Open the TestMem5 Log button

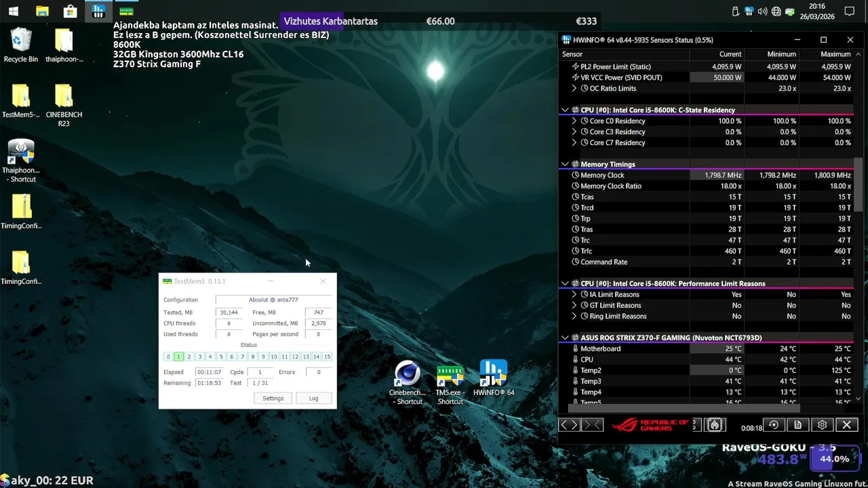(313, 398)
